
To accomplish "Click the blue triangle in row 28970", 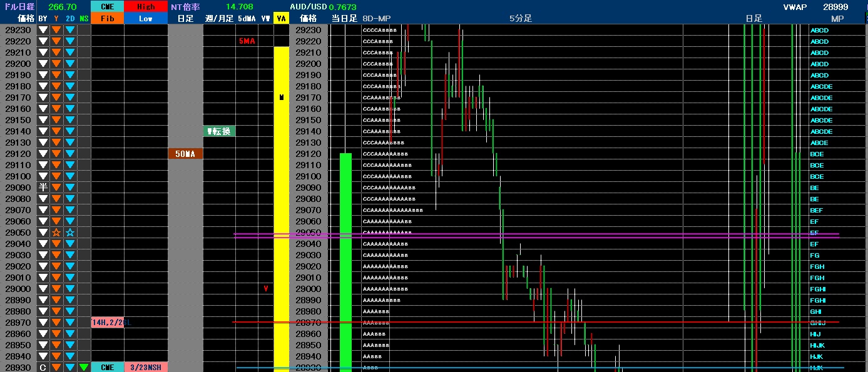I will [70, 323].
